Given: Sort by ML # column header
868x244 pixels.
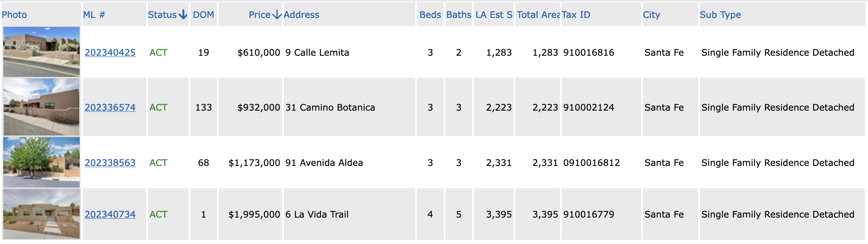Looking at the screenshot, I should [x=94, y=15].
